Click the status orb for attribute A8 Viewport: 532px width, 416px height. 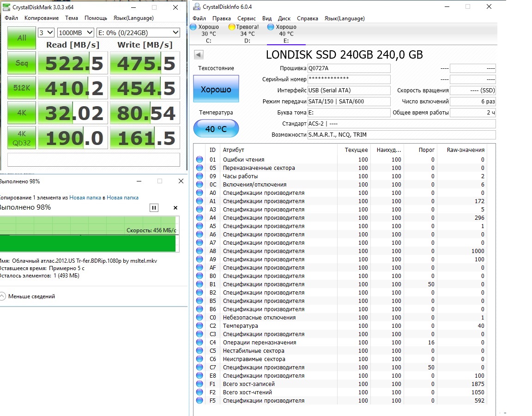point(199,251)
